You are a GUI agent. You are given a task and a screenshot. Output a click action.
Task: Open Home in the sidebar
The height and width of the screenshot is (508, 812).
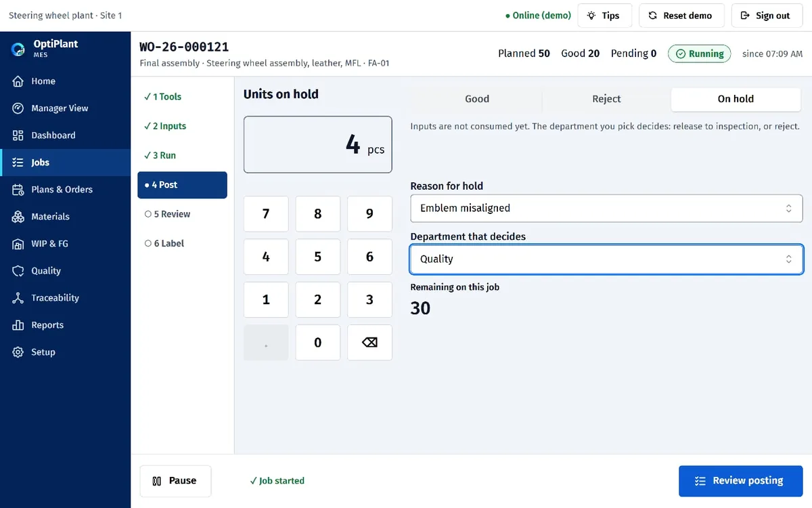coord(65,81)
